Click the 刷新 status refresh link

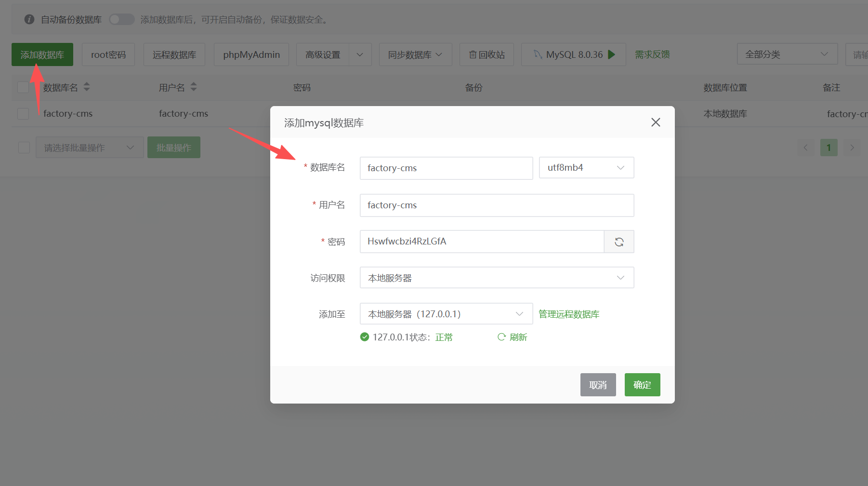point(513,337)
